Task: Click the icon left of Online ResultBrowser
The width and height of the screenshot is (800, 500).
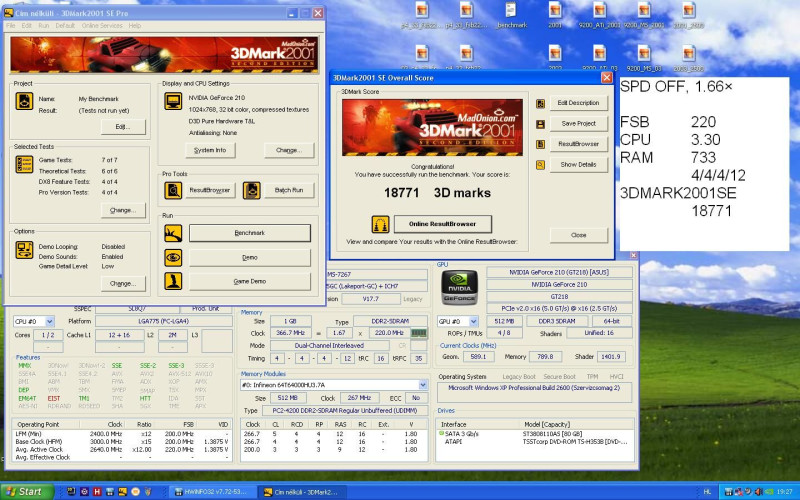Action: point(380,224)
